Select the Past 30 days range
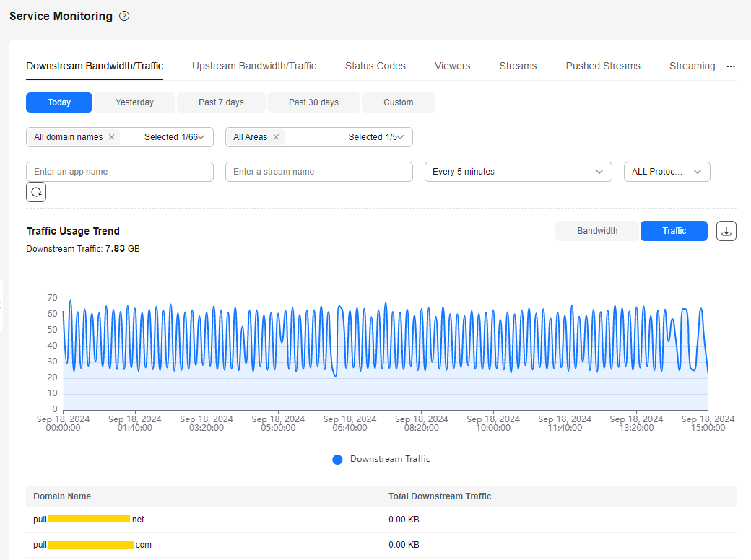 tap(313, 102)
